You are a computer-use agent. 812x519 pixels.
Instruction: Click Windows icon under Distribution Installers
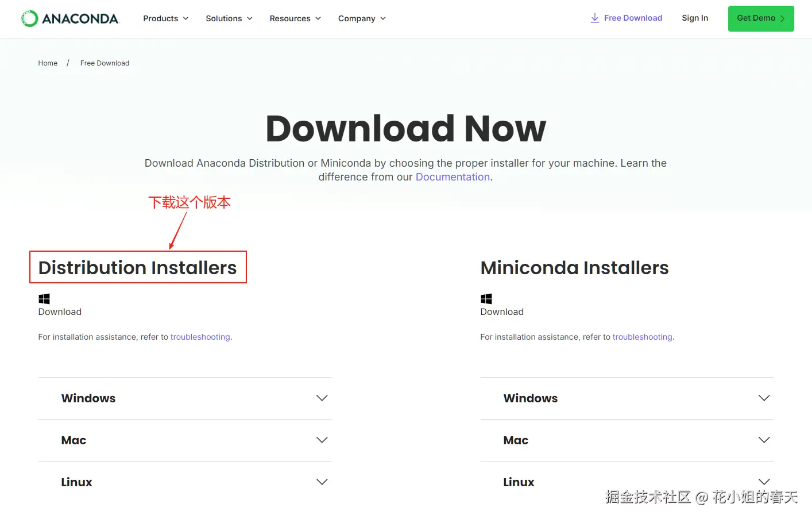pyautogui.click(x=44, y=299)
